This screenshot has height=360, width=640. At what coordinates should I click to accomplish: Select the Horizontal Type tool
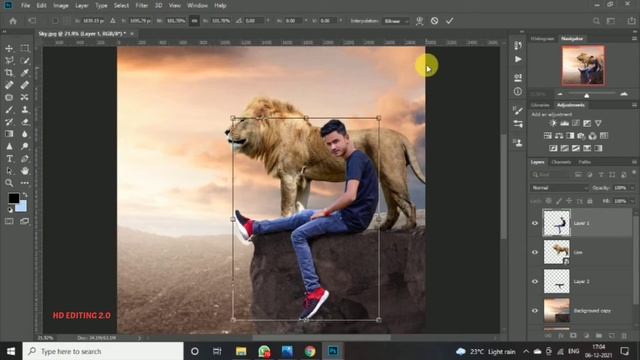(9, 158)
